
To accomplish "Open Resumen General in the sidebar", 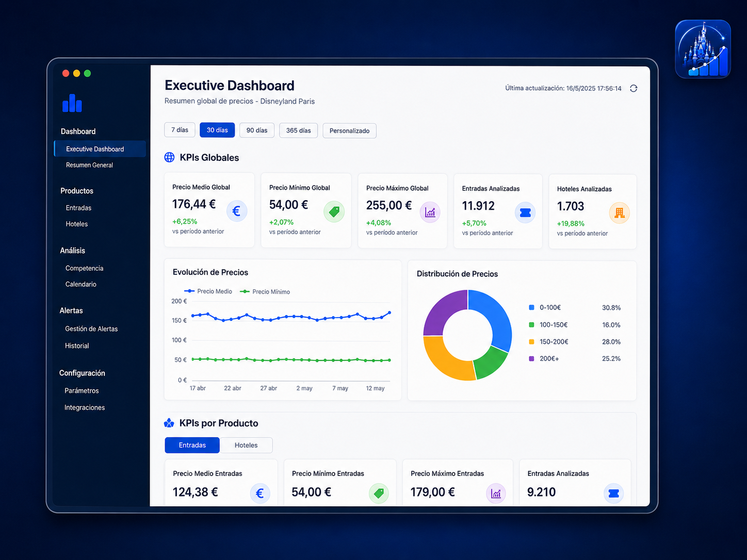I will (x=89, y=165).
